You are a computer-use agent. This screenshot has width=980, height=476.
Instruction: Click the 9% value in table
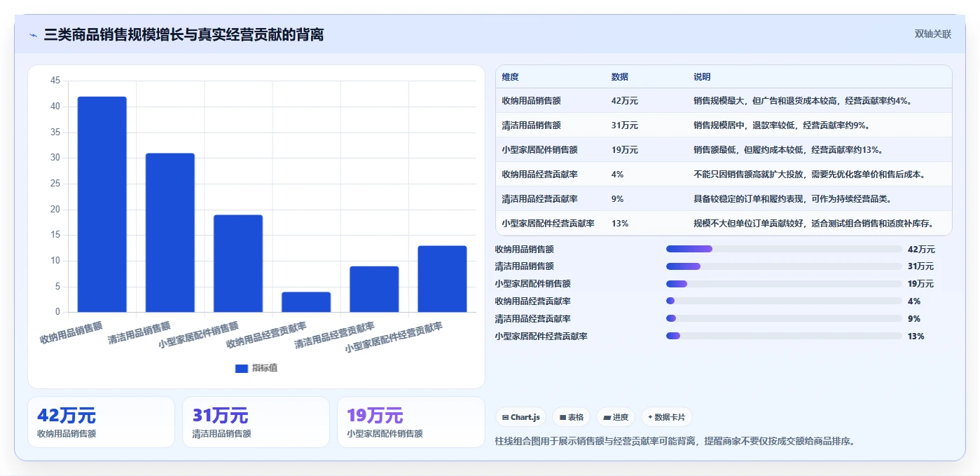point(617,199)
